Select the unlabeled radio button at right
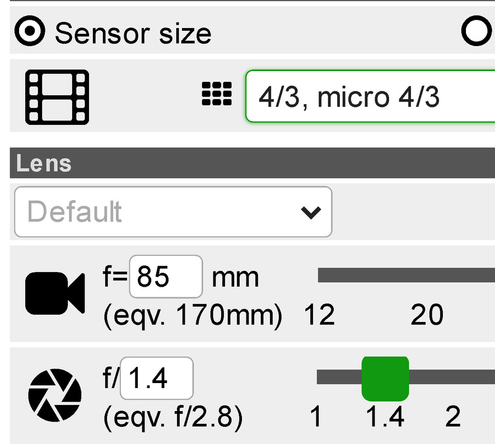The width and height of the screenshot is (495, 448). [x=477, y=31]
